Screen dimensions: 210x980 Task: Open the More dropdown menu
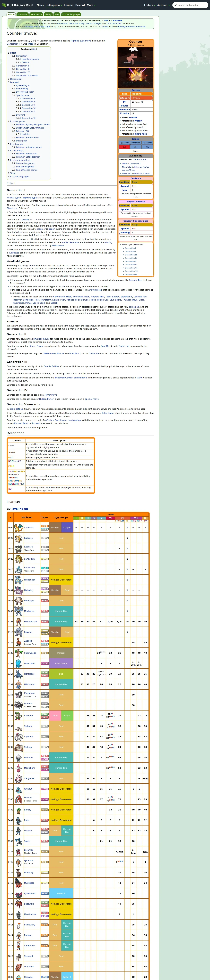91,5
